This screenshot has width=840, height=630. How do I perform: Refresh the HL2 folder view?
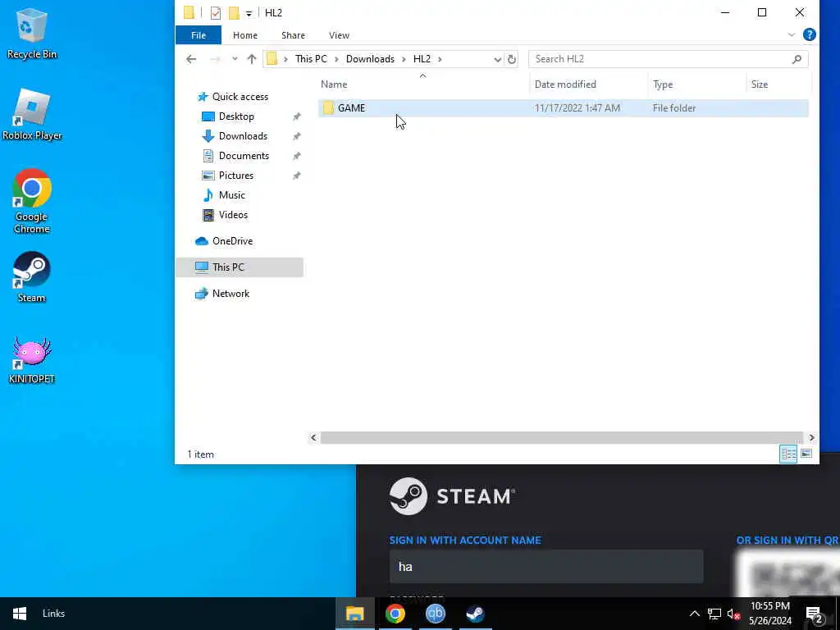[x=512, y=59]
